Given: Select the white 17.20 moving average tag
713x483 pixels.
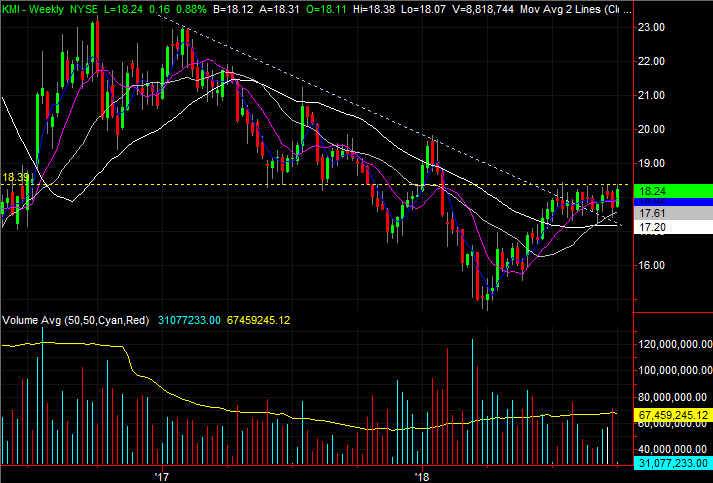Looking at the screenshot, I should 673,227.
